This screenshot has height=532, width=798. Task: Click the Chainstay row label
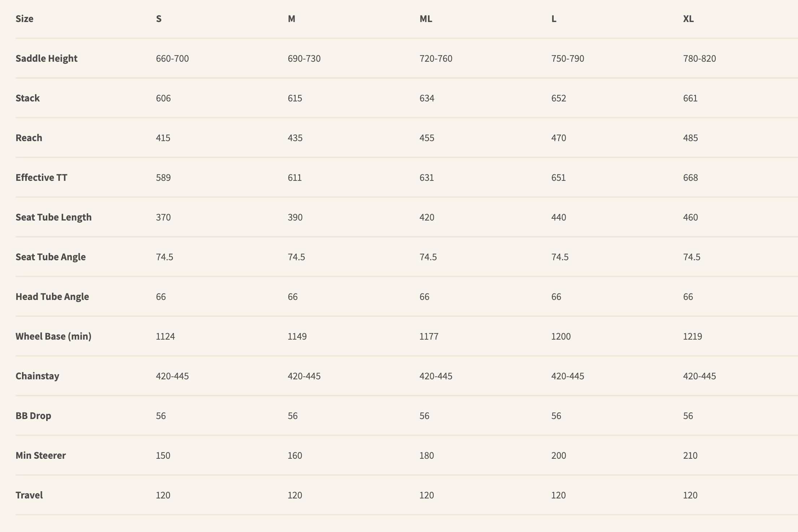[38, 376]
